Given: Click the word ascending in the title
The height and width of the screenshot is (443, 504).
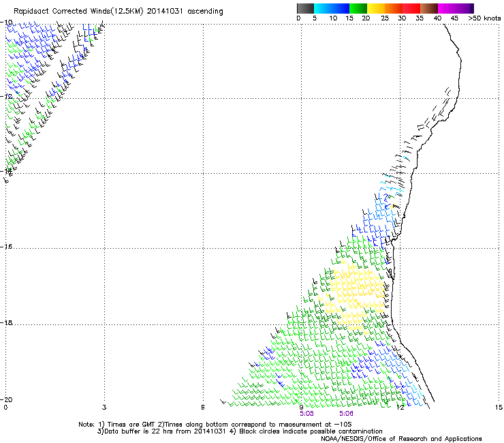Looking at the screenshot, I should 205,12.
